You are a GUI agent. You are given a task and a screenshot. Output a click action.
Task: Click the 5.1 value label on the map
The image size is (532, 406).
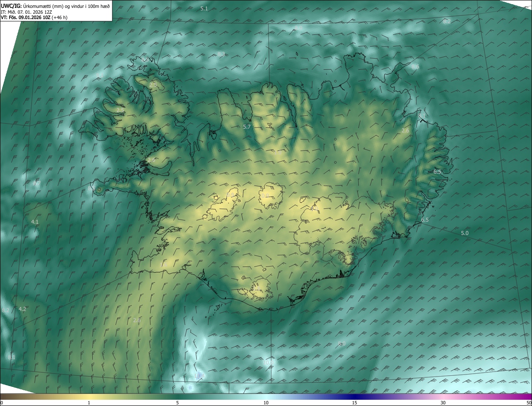point(204,8)
